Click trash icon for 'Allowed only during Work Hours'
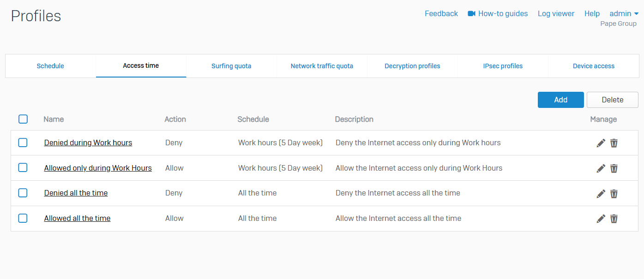This screenshot has width=644, height=279. [x=614, y=168]
